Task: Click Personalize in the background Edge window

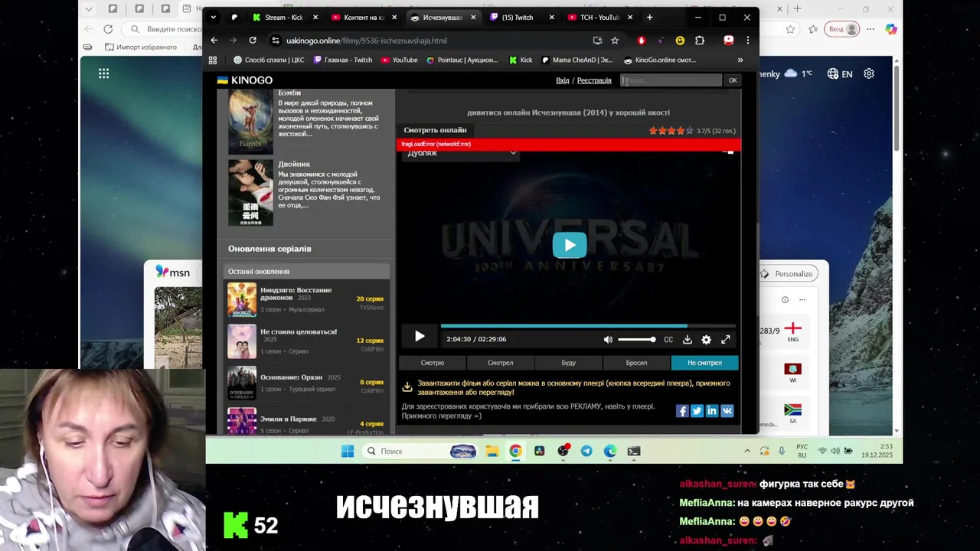Action: (x=788, y=273)
